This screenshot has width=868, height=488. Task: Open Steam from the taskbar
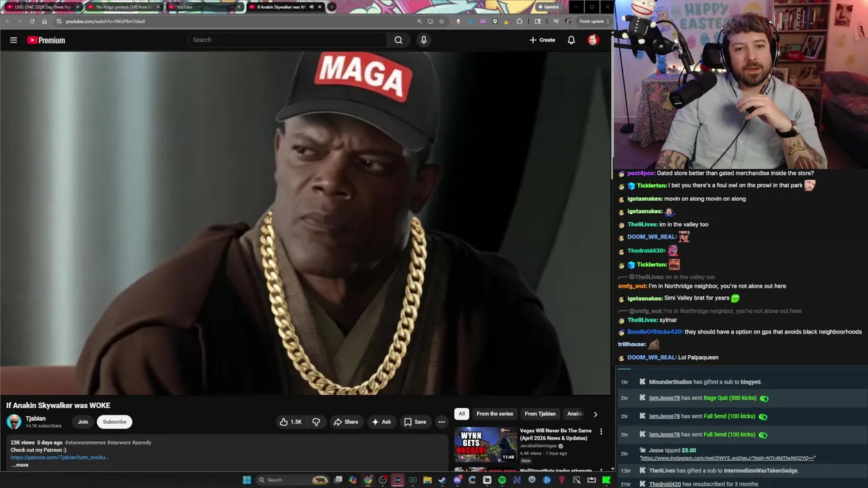coord(441,480)
